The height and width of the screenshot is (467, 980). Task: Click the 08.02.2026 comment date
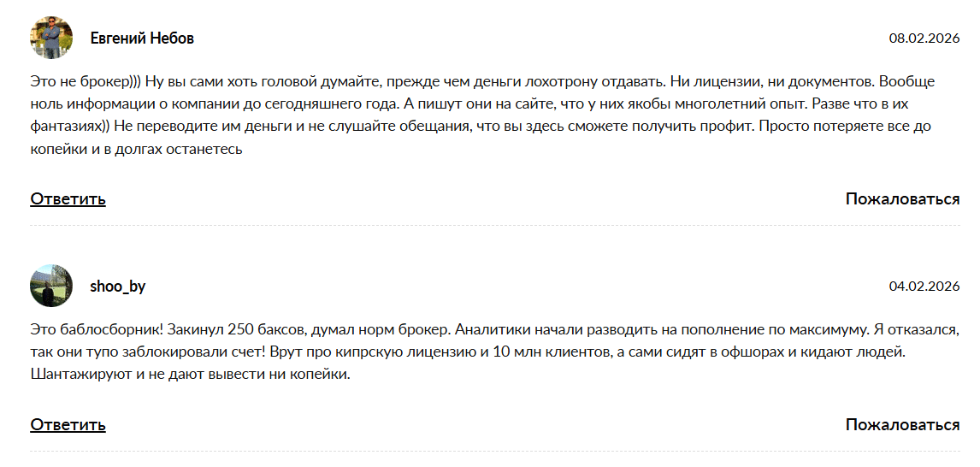pyautogui.click(x=924, y=38)
